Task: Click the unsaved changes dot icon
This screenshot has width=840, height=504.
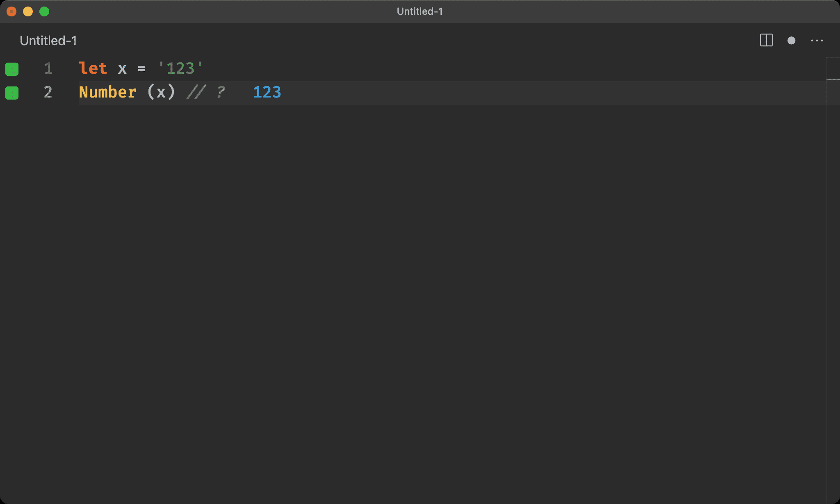Action: click(791, 41)
